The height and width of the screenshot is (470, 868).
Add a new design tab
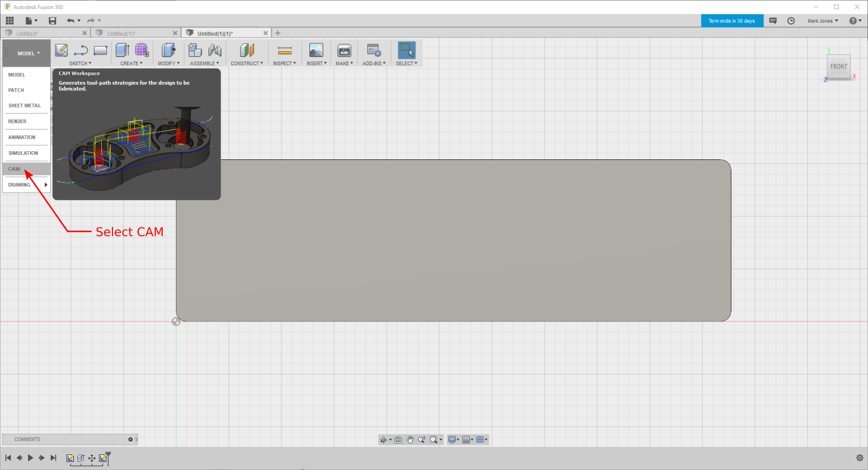(x=278, y=33)
